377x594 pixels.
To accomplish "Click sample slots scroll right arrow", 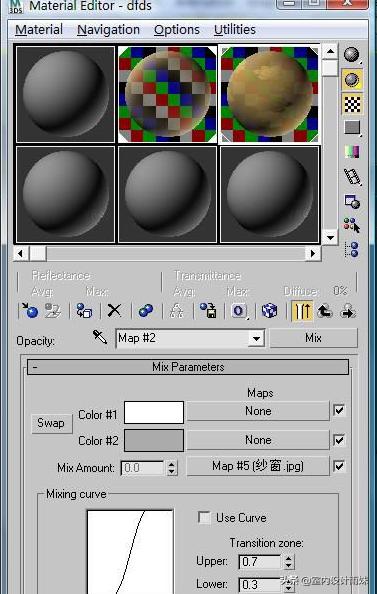I will tap(313, 253).
